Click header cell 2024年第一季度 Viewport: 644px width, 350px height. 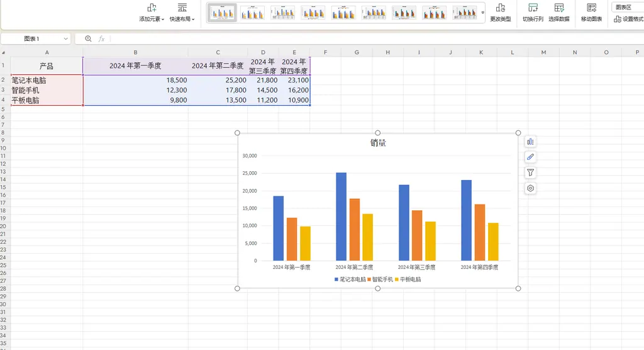pyautogui.click(x=136, y=66)
